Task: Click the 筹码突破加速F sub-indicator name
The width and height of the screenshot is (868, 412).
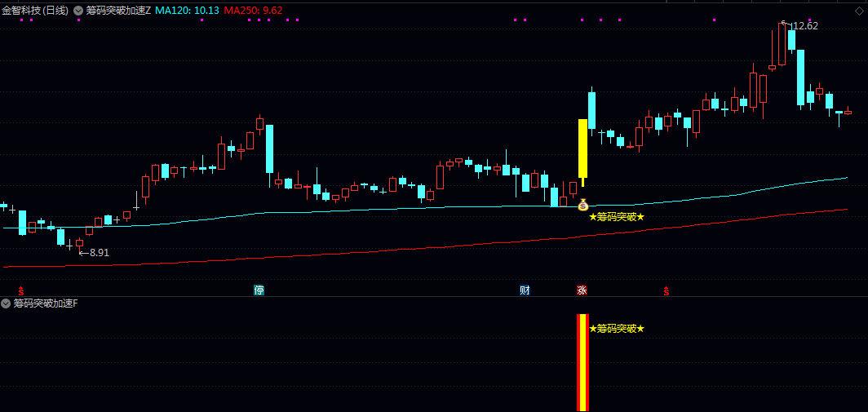Action: 46,303
